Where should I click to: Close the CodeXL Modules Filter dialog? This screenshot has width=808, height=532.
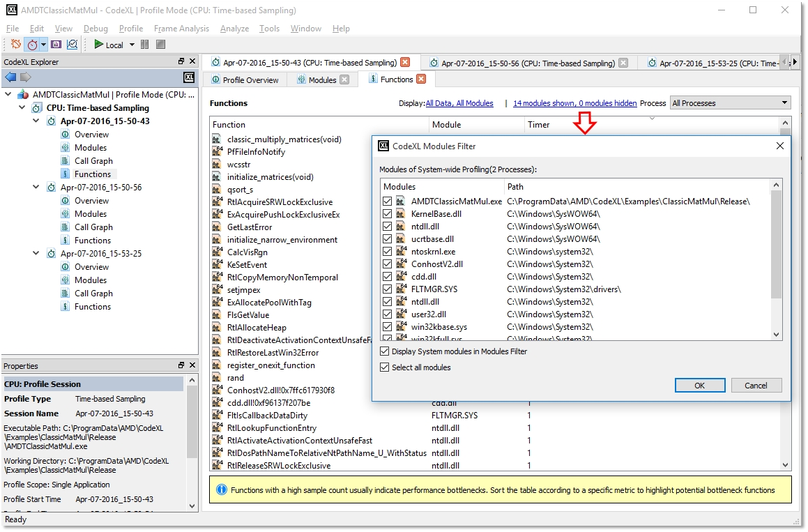point(780,146)
